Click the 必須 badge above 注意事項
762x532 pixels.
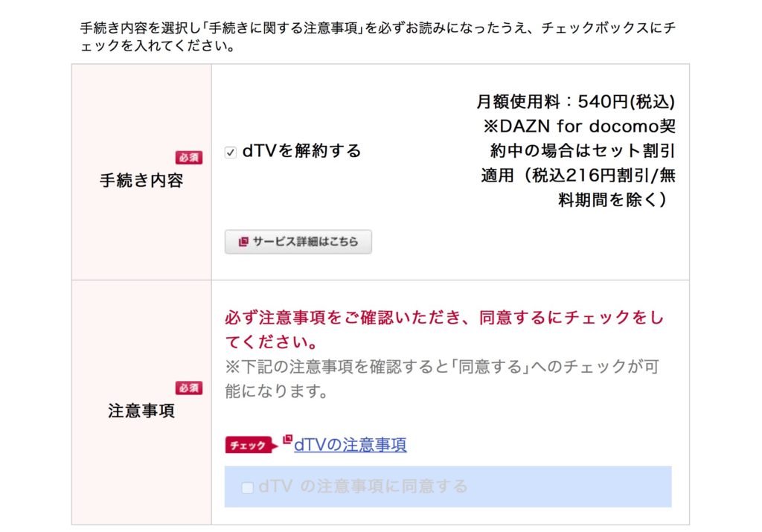(x=189, y=388)
